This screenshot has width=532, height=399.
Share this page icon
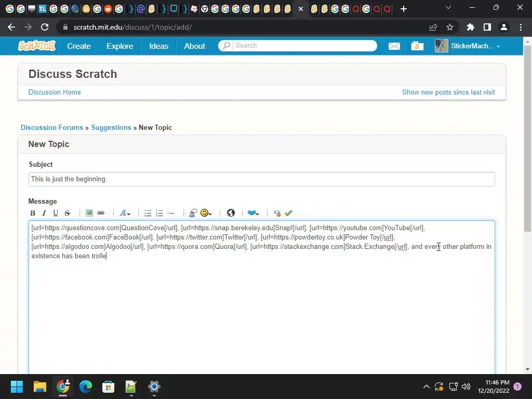[x=433, y=27]
